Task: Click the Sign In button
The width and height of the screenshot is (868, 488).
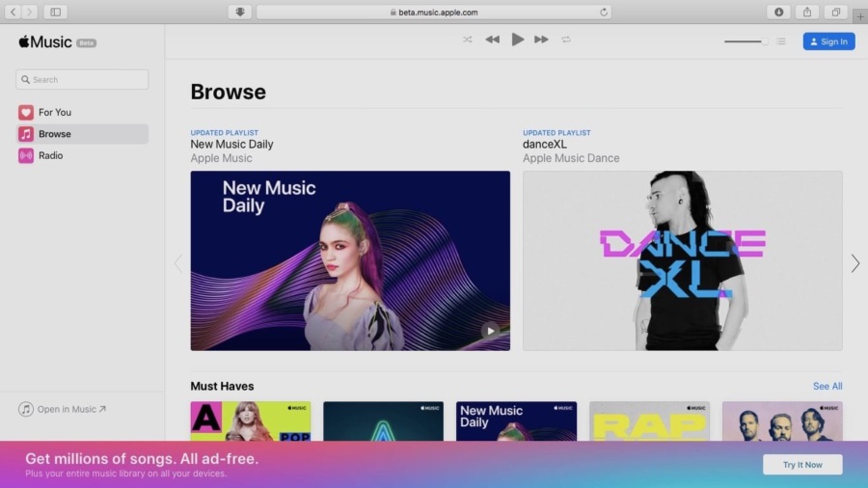Action: (x=828, y=41)
